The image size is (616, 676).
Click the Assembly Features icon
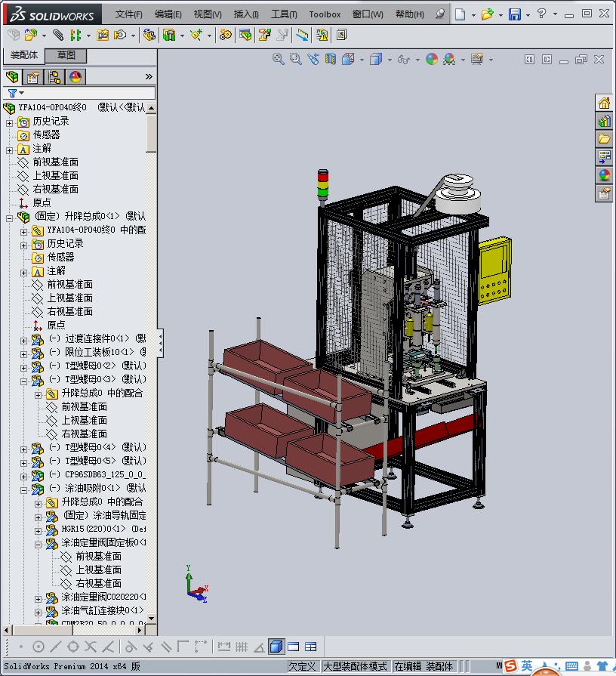pyautogui.click(x=169, y=35)
